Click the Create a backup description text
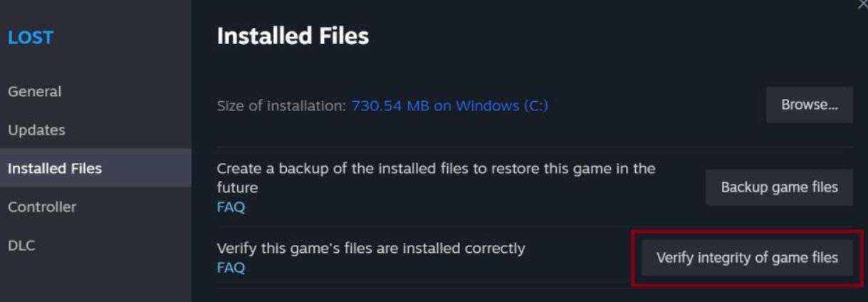This screenshot has height=302, width=868. (435, 170)
